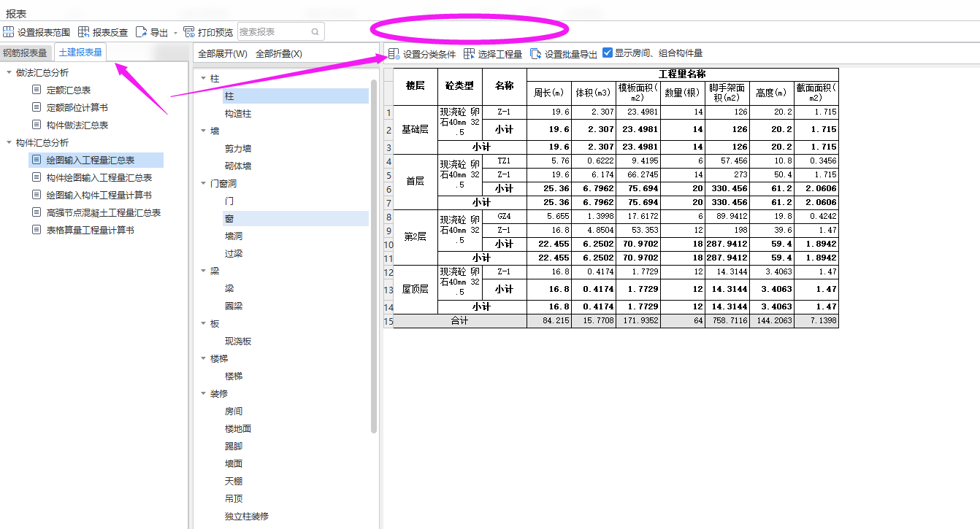Select 踢脚 in component list
The image size is (980, 529).
point(234,447)
